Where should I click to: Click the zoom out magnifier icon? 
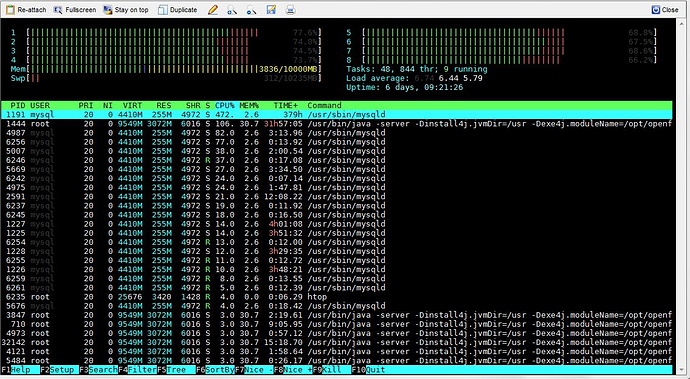[251, 10]
